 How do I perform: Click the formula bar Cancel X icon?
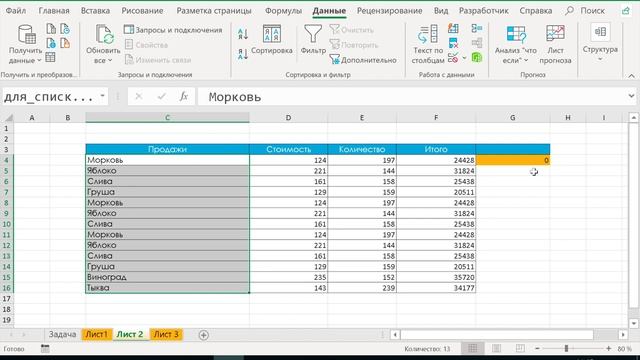(139, 96)
